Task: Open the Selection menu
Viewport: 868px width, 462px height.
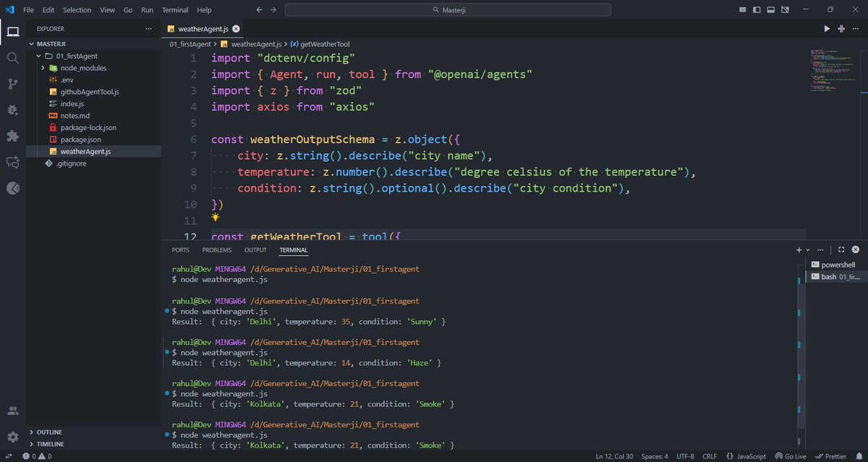Action: (77, 10)
